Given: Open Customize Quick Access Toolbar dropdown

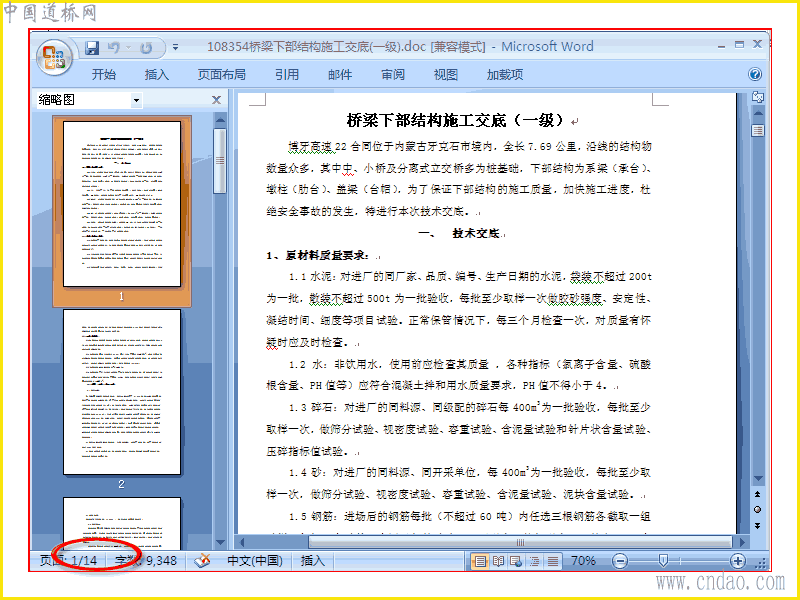Looking at the screenshot, I should point(175,47).
